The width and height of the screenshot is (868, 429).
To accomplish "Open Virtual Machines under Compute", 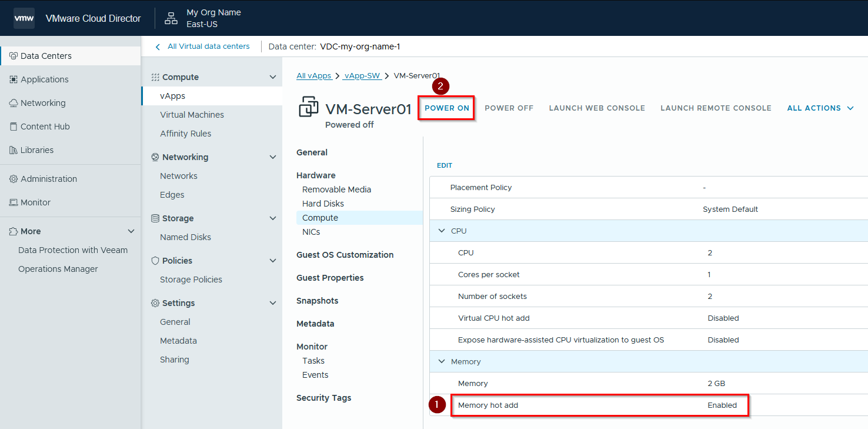I will click(x=192, y=115).
